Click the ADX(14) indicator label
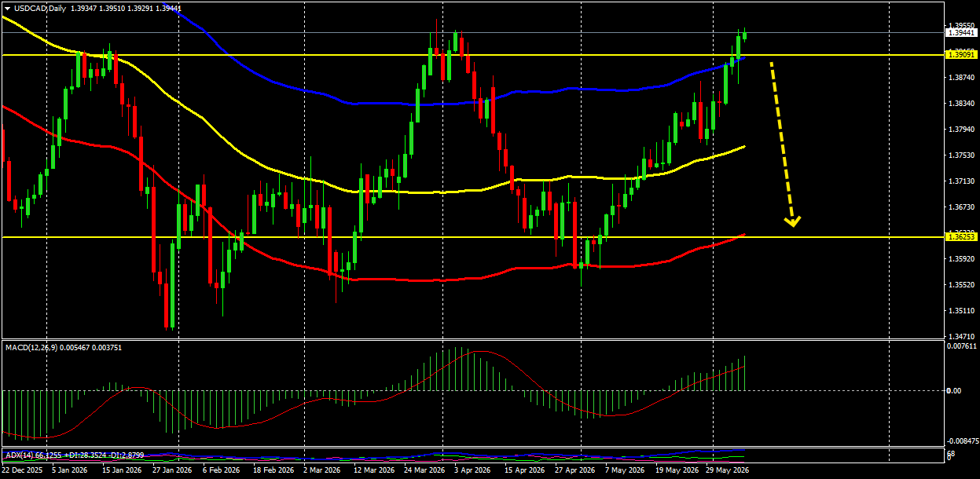The image size is (980, 479). point(20,455)
